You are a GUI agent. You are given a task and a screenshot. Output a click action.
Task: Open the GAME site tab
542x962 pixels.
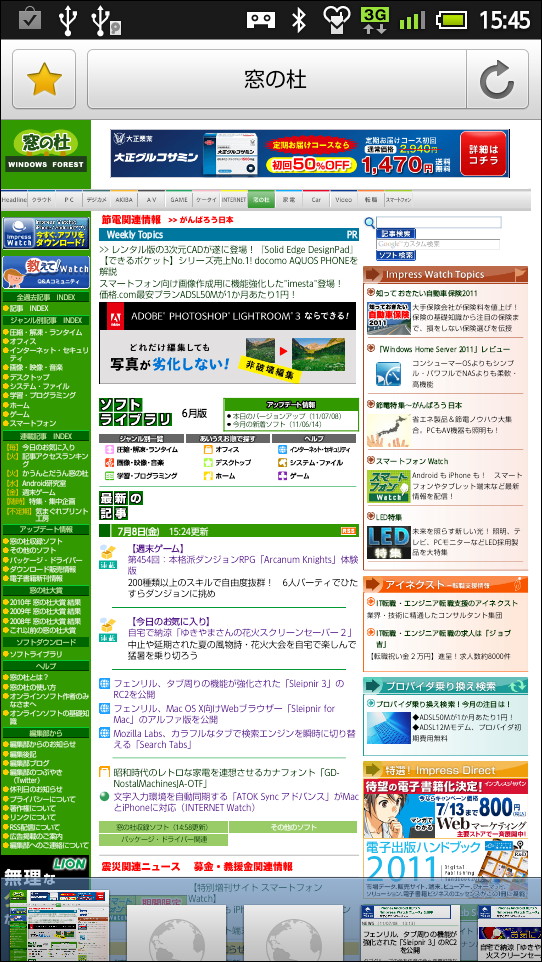[x=179, y=199]
